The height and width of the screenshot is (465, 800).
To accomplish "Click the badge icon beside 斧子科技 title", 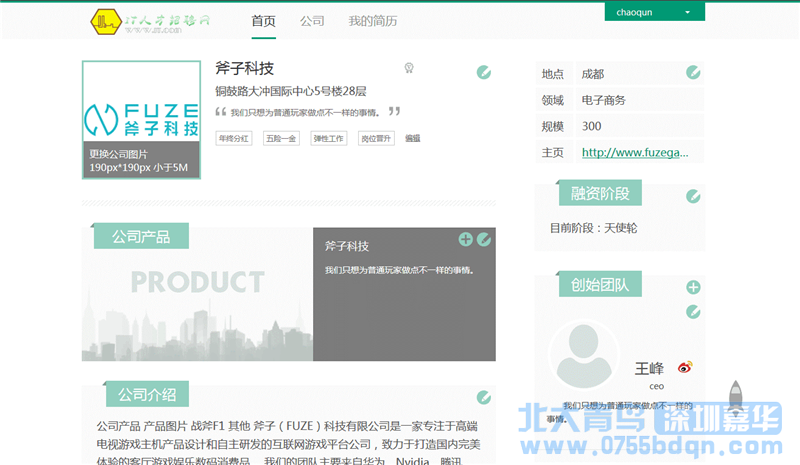I will tap(409, 68).
